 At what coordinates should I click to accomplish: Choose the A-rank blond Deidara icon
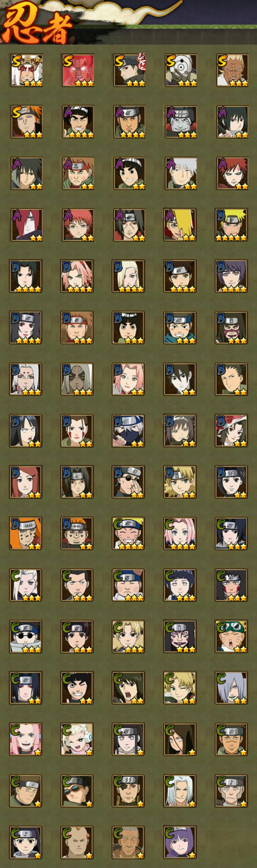(180, 225)
